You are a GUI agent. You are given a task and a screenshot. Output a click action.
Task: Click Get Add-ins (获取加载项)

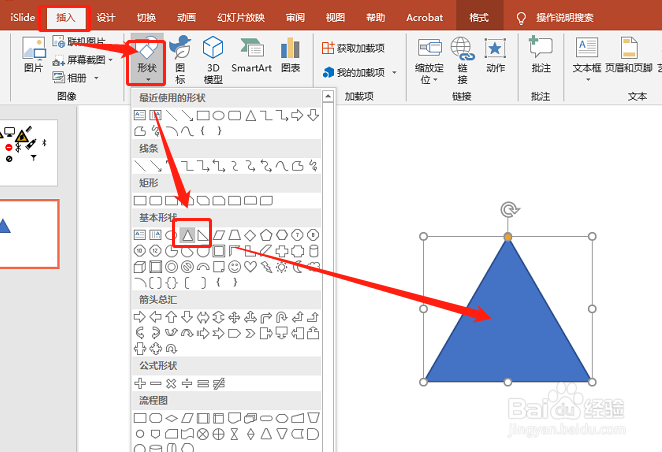click(353, 48)
